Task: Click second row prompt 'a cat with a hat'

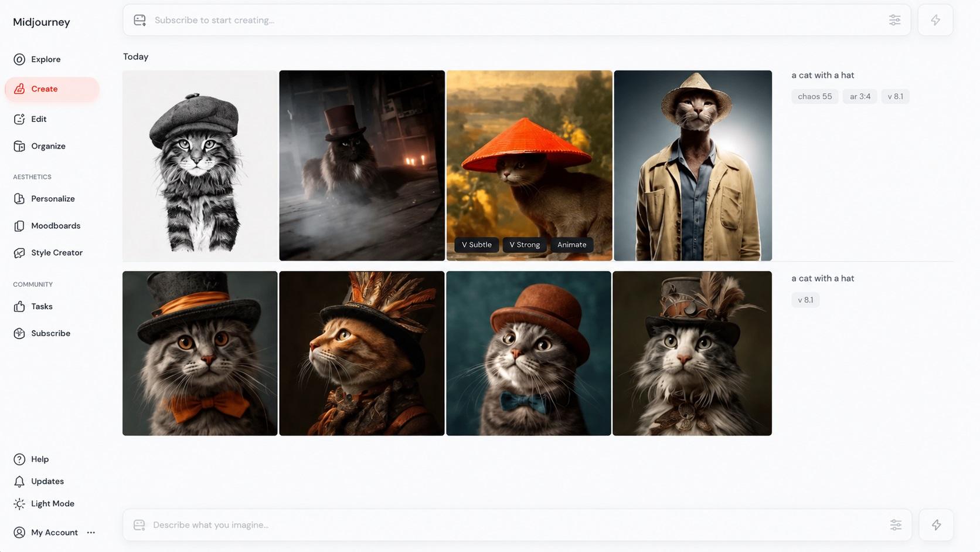Action: 823,278
